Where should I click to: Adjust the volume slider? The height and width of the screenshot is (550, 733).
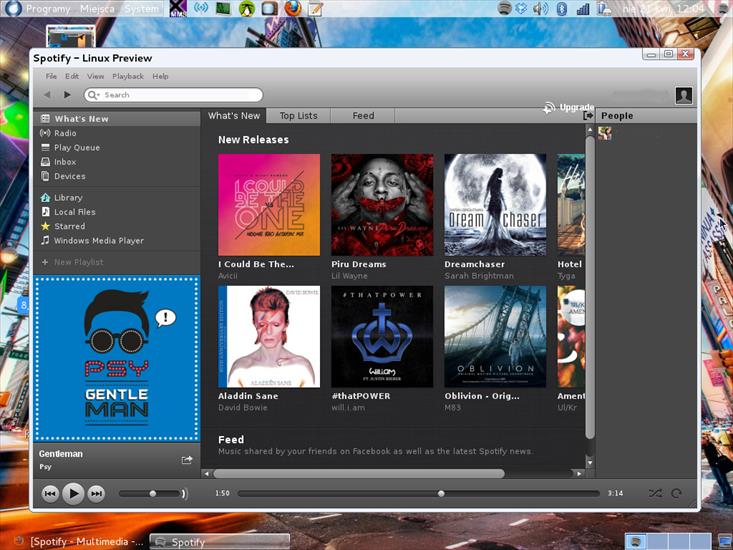pyautogui.click(x=150, y=493)
